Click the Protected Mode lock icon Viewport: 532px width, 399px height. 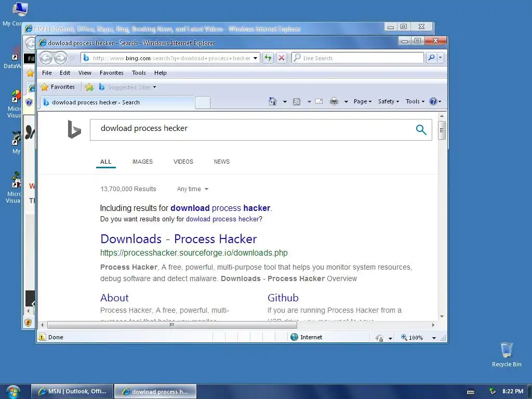(x=380, y=338)
